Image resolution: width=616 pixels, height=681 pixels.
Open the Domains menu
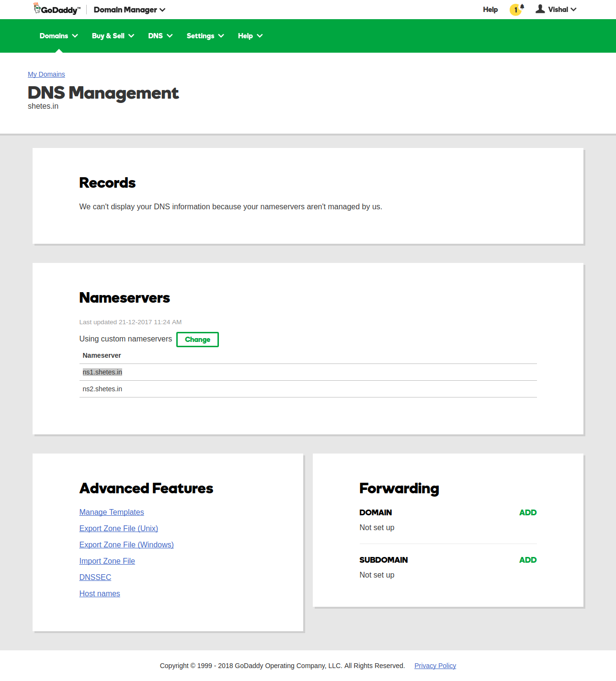(x=58, y=36)
